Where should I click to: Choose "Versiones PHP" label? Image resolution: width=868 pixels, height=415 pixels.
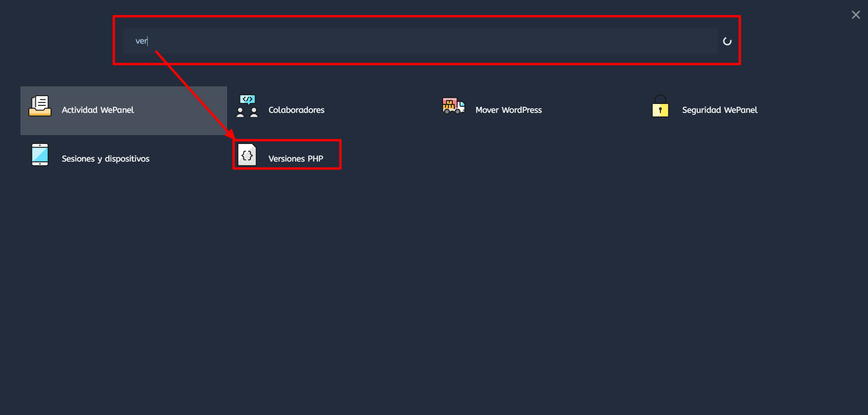pos(296,159)
